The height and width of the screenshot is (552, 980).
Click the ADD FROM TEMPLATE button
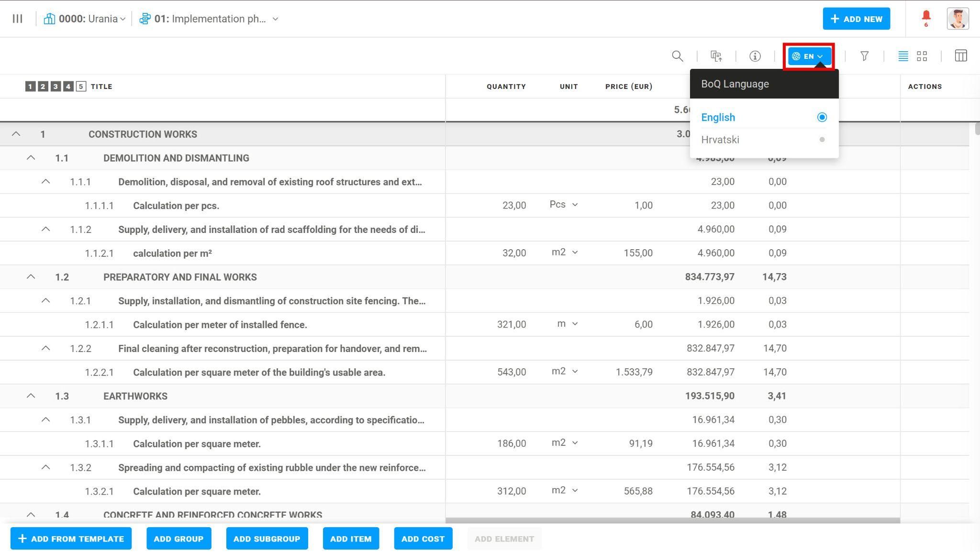tap(71, 539)
